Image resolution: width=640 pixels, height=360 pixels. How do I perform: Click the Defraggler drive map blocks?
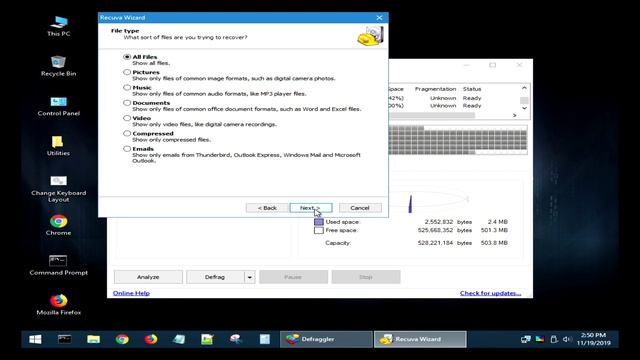click(x=458, y=140)
